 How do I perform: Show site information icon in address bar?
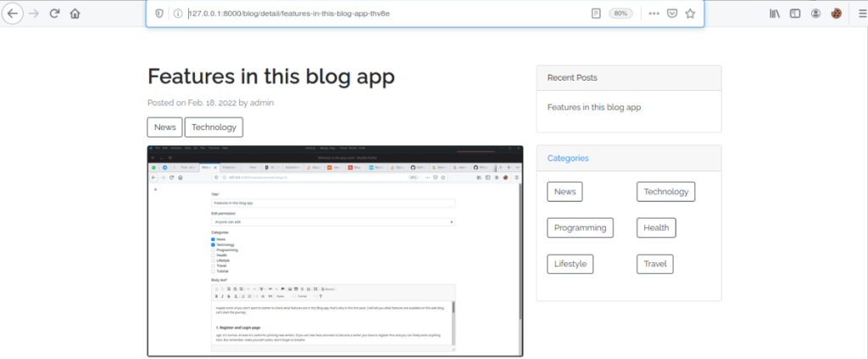178,14
